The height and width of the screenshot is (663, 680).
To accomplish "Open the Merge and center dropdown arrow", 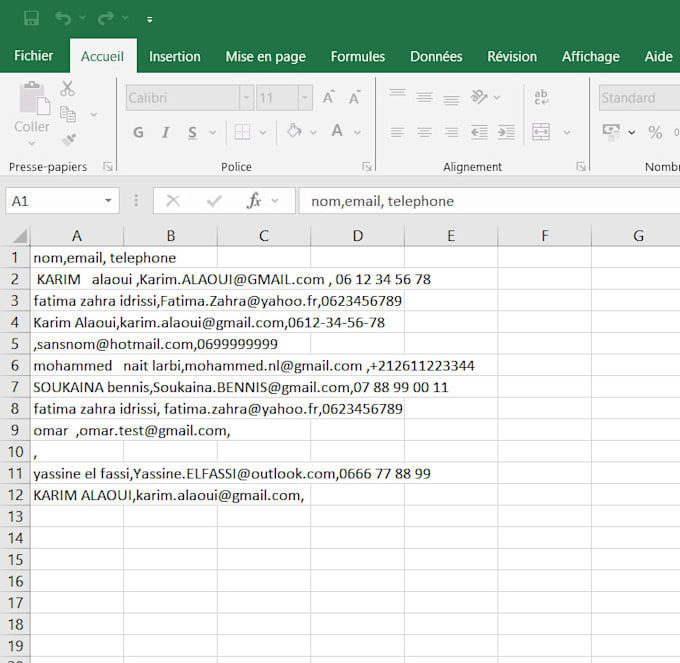I will pyautogui.click(x=567, y=132).
